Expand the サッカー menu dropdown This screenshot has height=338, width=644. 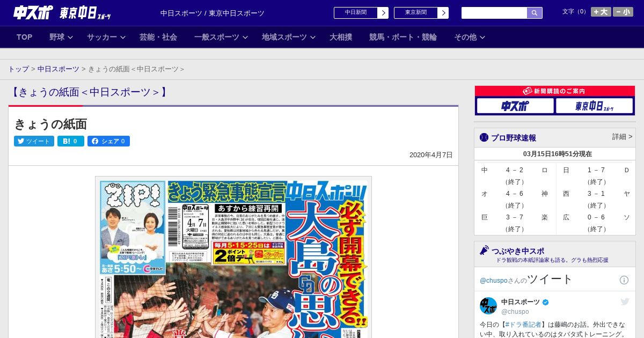tap(106, 37)
